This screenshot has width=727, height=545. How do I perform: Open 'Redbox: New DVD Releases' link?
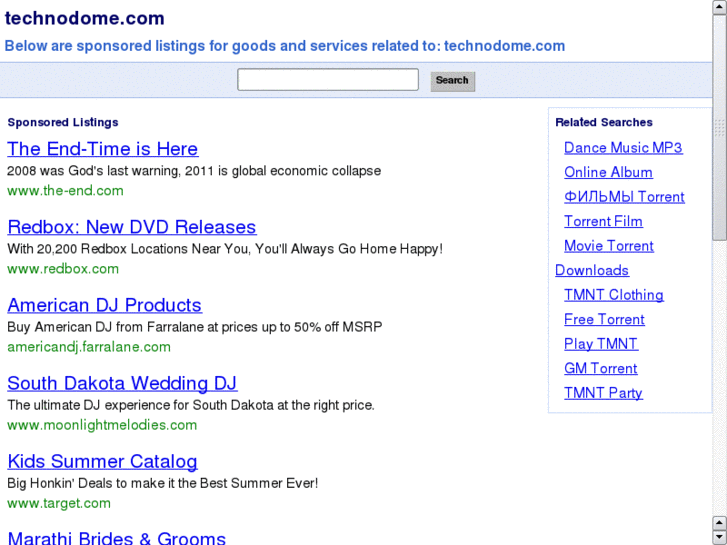coord(132,227)
